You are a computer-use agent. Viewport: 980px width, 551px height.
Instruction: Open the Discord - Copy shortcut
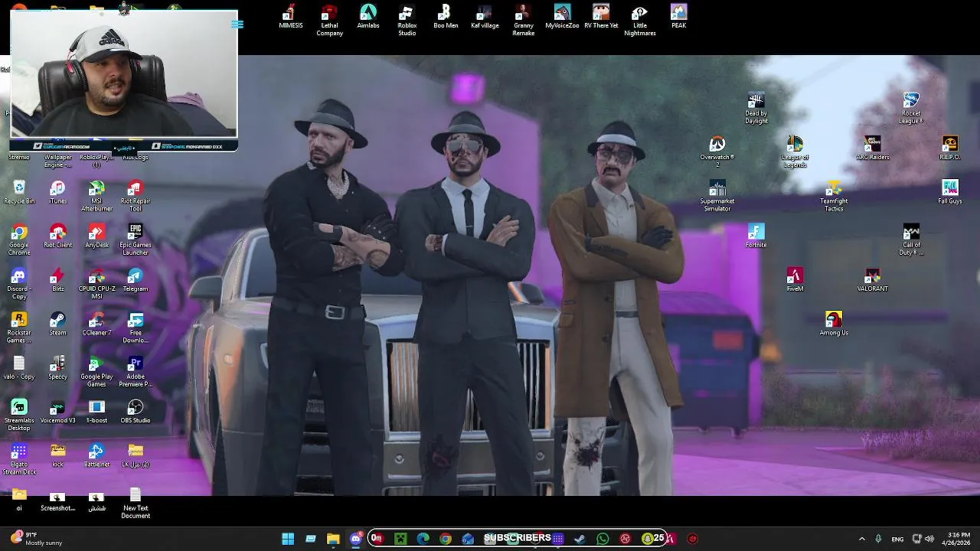click(19, 283)
